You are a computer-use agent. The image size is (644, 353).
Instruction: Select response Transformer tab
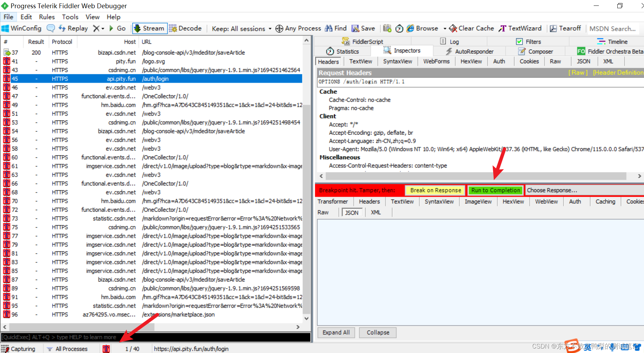coord(333,201)
